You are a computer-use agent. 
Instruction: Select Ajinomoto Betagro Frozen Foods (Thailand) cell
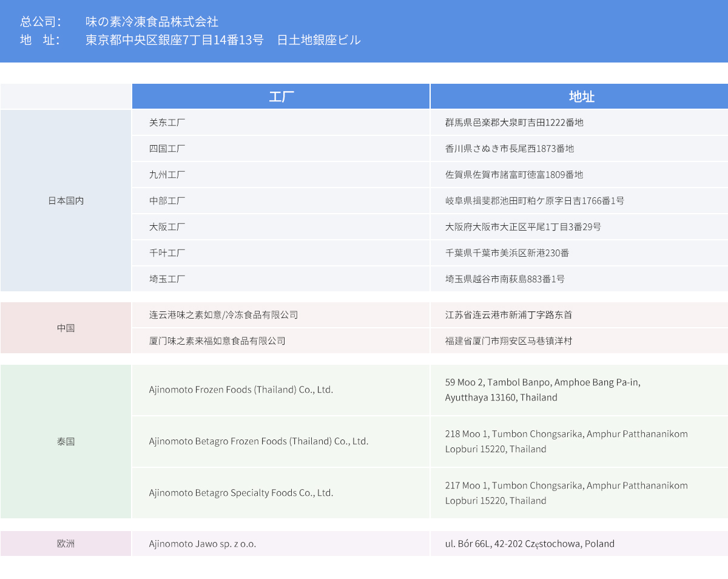(281, 441)
